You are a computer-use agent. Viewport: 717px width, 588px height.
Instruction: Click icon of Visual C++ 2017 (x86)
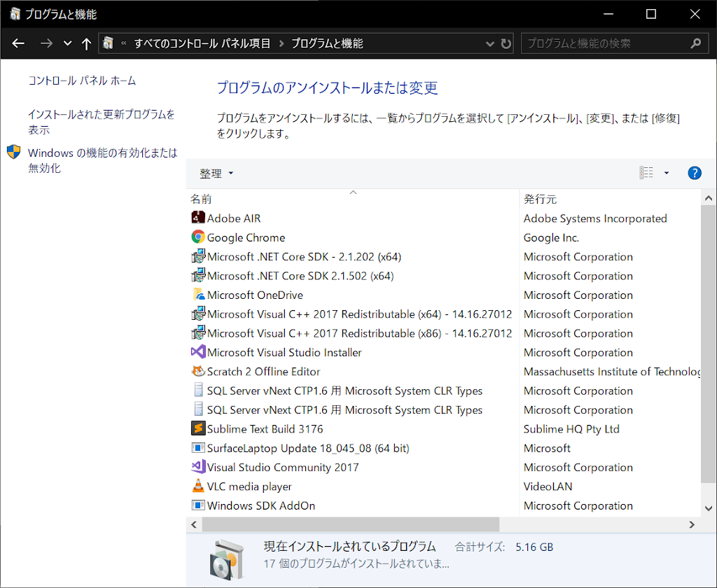point(198,333)
